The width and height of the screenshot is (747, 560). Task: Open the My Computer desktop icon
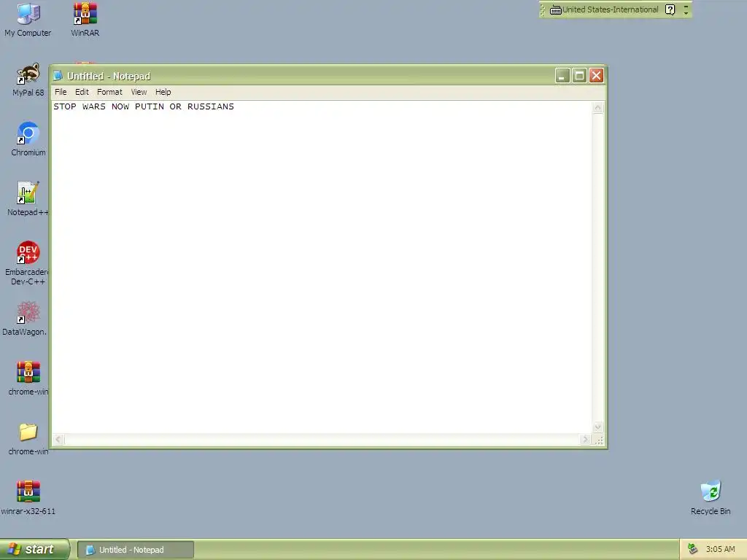coord(28,19)
